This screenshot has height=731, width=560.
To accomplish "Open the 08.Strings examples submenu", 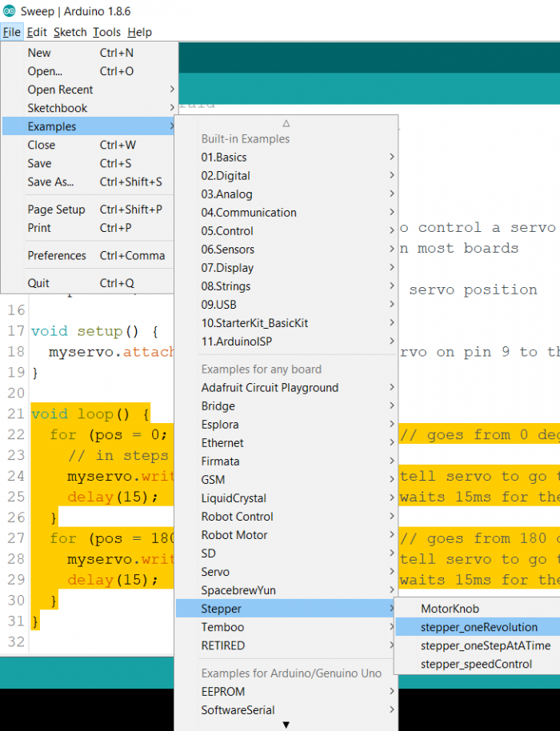I will coord(286,286).
